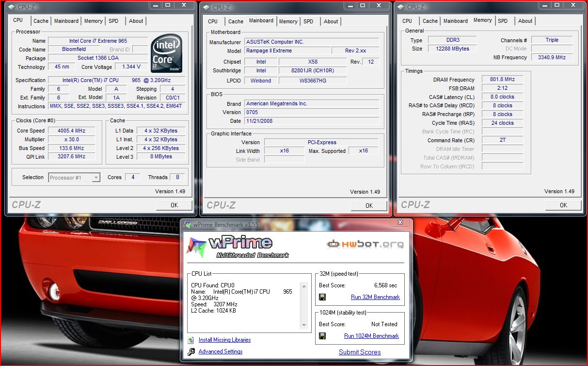Open the Processor #1 selection dropdown
588x366 pixels.
pyautogui.click(x=96, y=178)
